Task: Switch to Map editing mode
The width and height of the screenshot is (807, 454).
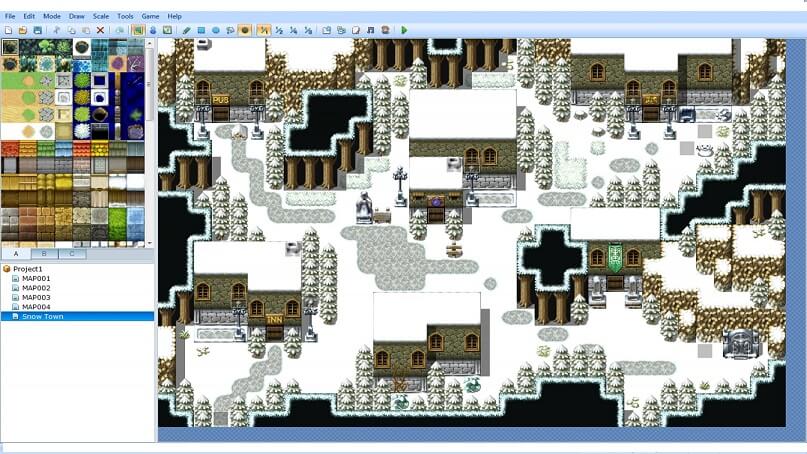Action: [138, 30]
